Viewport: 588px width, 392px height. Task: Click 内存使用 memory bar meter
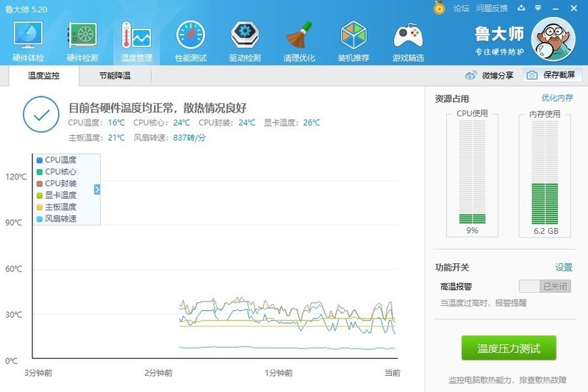[x=545, y=172]
